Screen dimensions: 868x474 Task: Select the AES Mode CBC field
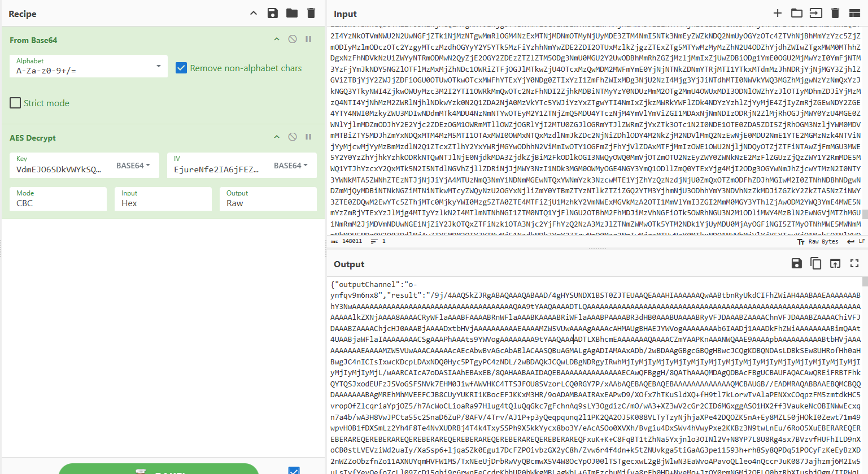pos(58,199)
